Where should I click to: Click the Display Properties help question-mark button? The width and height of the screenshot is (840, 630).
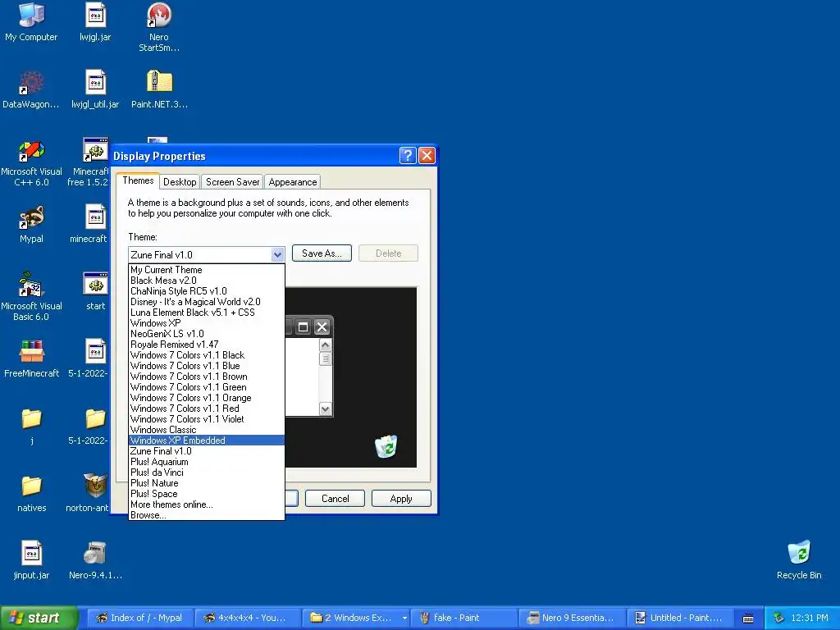[x=407, y=155]
